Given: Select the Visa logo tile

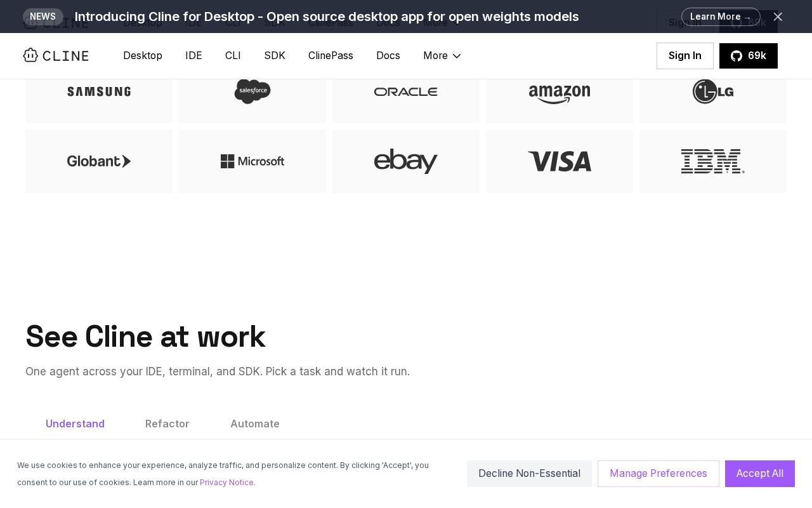Looking at the screenshot, I should click(560, 161).
